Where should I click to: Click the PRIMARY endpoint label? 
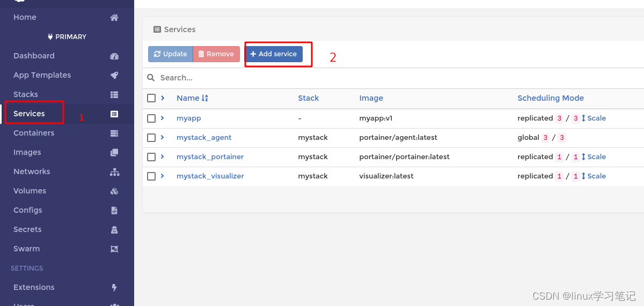(x=67, y=36)
